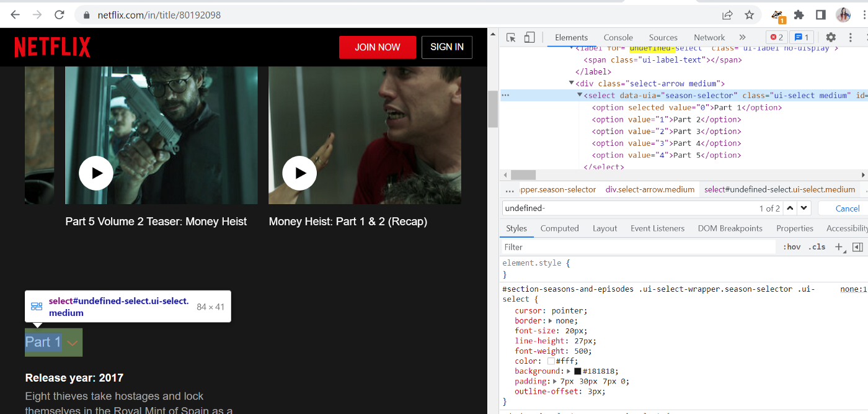Go to next search result
868x414 pixels.
pyautogui.click(x=804, y=208)
